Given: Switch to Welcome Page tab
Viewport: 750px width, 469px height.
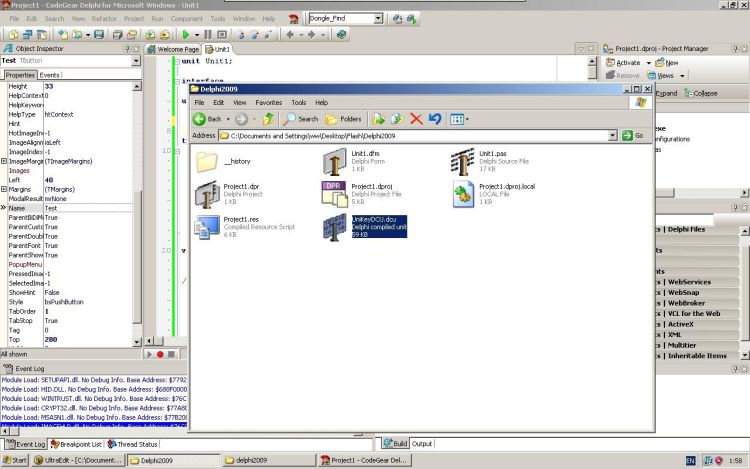Looking at the screenshot, I should pyautogui.click(x=173, y=49).
